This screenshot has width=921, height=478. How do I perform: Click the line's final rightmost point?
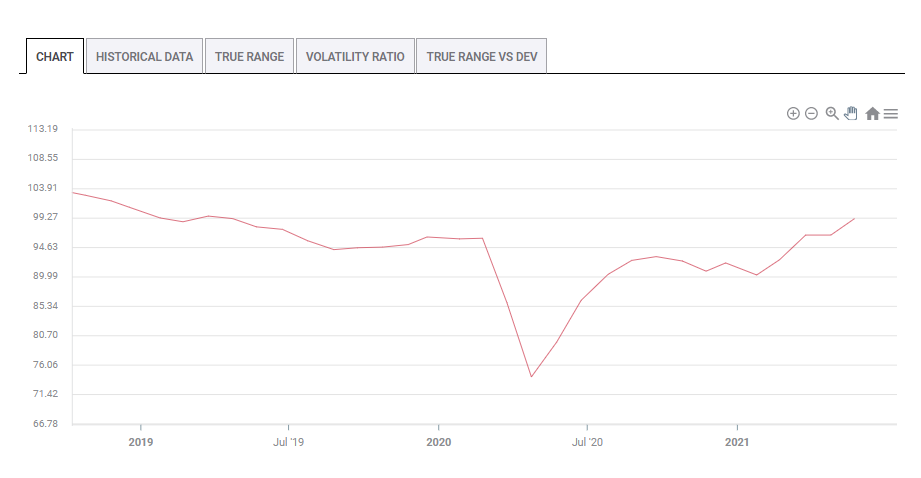coord(854,219)
